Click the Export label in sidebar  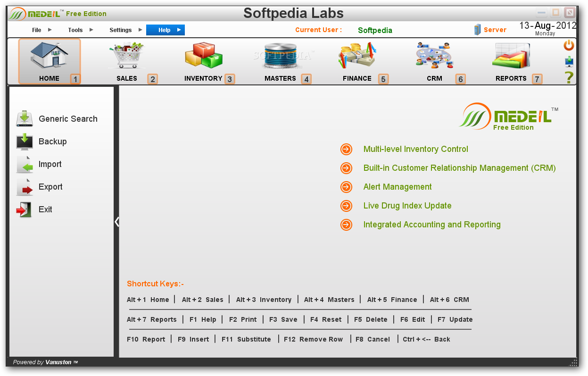click(x=50, y=187)
